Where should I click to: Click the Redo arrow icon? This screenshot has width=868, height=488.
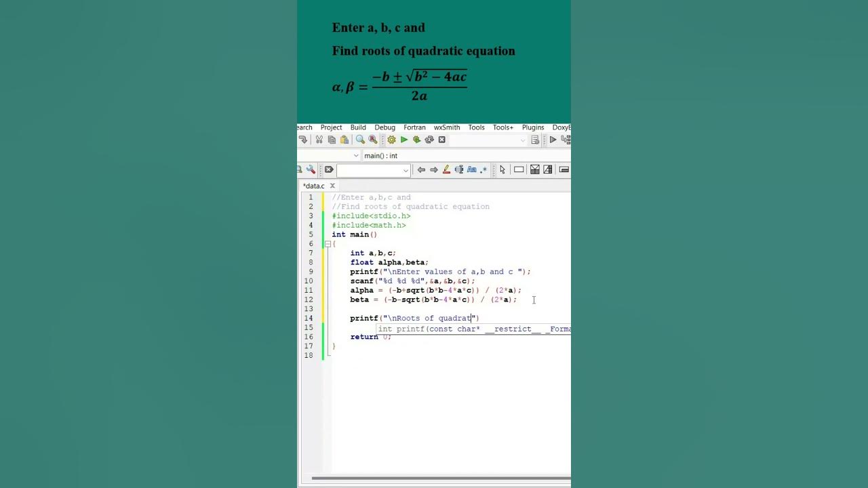[x=302, y=140]
